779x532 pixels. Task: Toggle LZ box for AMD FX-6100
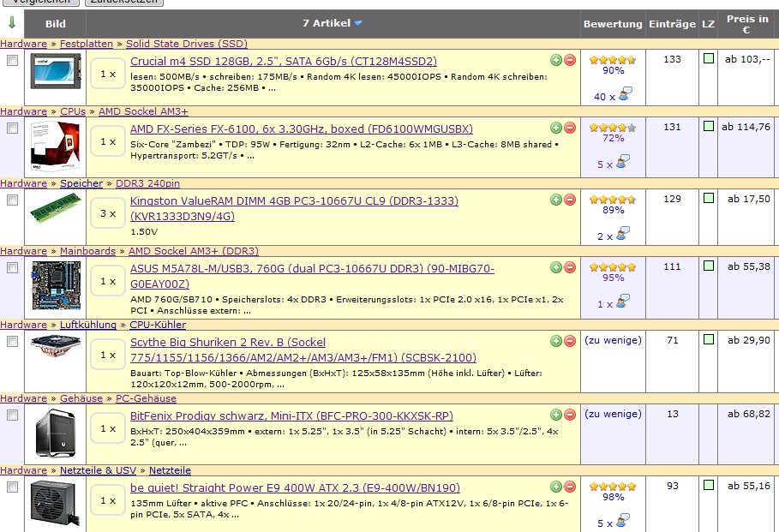pyautogui.click(x=709, y=126)
